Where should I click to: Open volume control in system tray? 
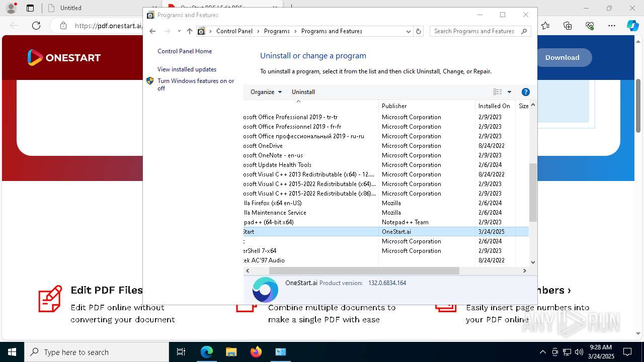tap(579, 352)
